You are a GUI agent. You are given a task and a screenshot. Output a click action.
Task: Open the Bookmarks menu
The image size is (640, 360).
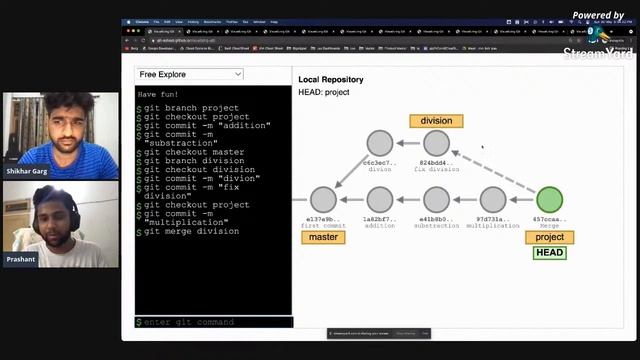[212, 22]
